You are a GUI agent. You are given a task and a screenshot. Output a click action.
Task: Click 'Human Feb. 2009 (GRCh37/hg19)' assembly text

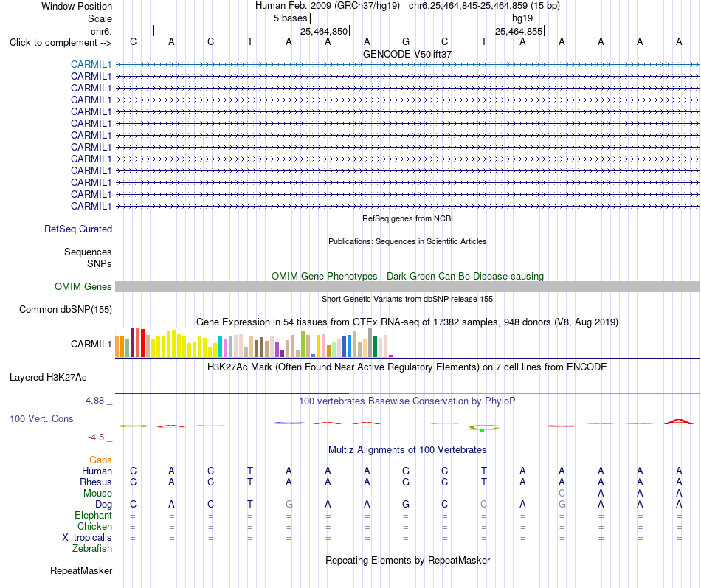[x=328, y=6]
